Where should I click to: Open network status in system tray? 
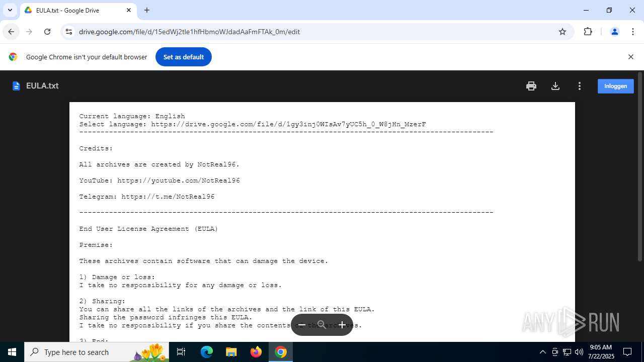click(567, 352)
